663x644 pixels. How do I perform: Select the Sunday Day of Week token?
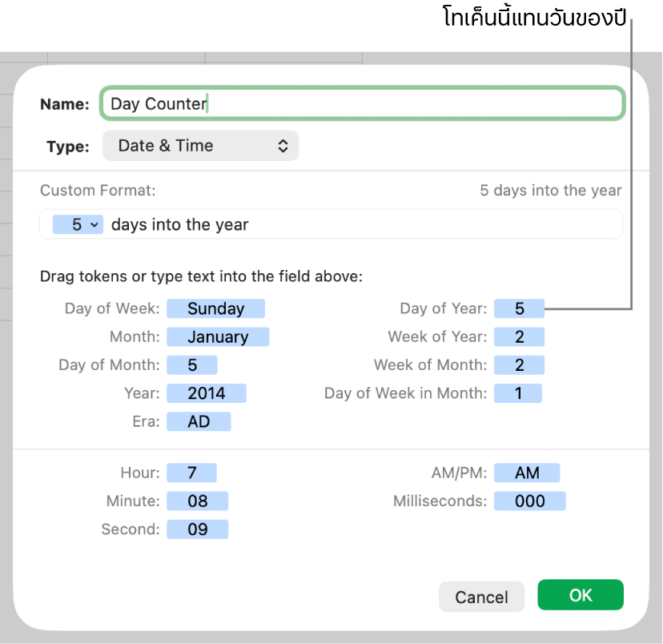click(215, 308)
